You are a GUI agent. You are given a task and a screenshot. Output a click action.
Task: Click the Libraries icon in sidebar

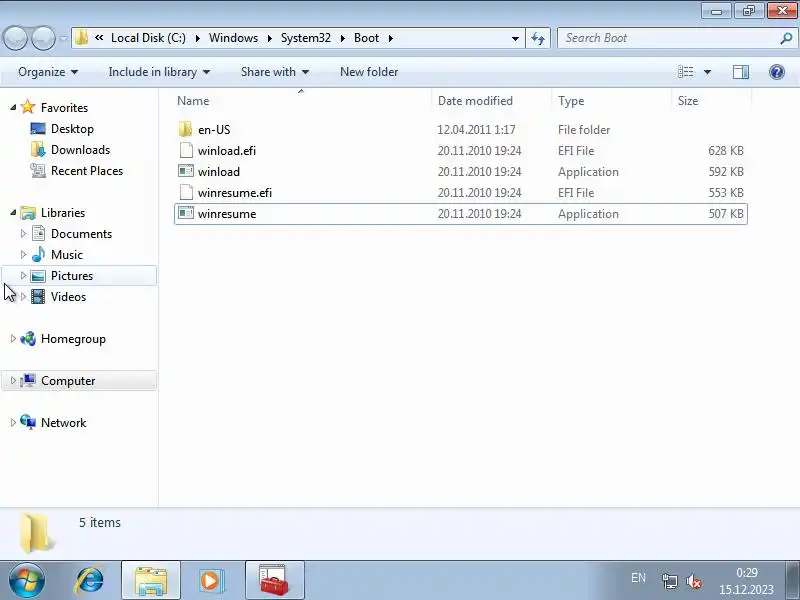point(28,212)
